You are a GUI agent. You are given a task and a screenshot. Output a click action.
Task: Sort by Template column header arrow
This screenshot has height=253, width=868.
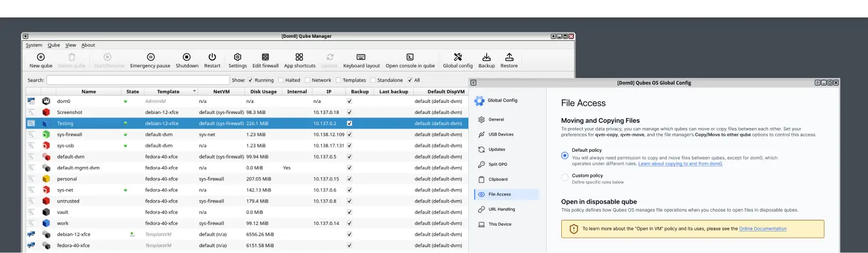[x=193, y=91]
